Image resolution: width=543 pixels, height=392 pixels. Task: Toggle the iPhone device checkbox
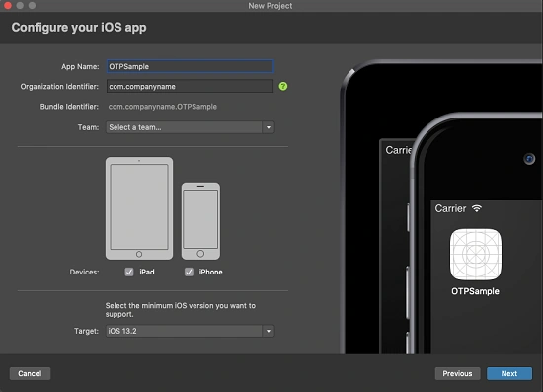(x=189, y=272)
